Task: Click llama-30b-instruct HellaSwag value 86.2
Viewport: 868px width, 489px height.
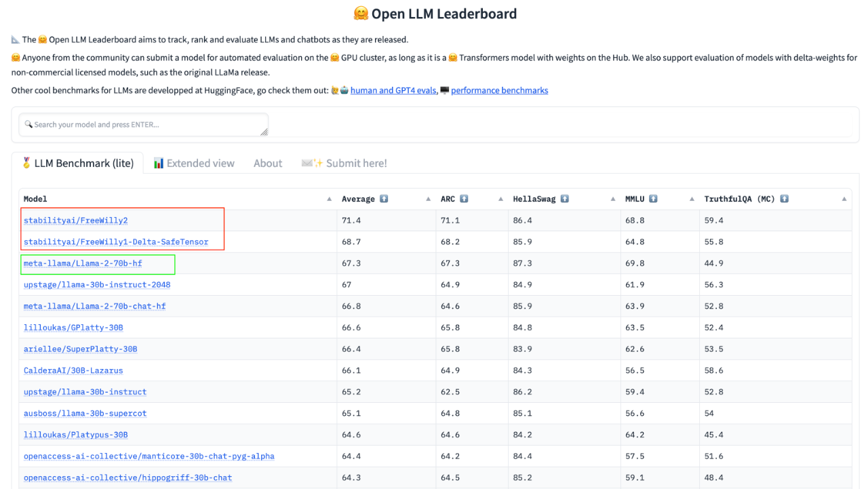Action: pos(523,392)
